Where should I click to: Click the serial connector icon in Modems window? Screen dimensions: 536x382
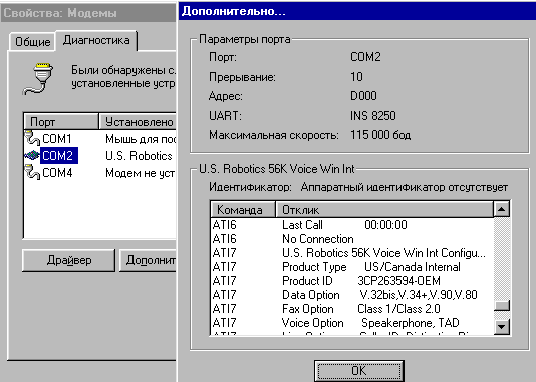(38, 79)
